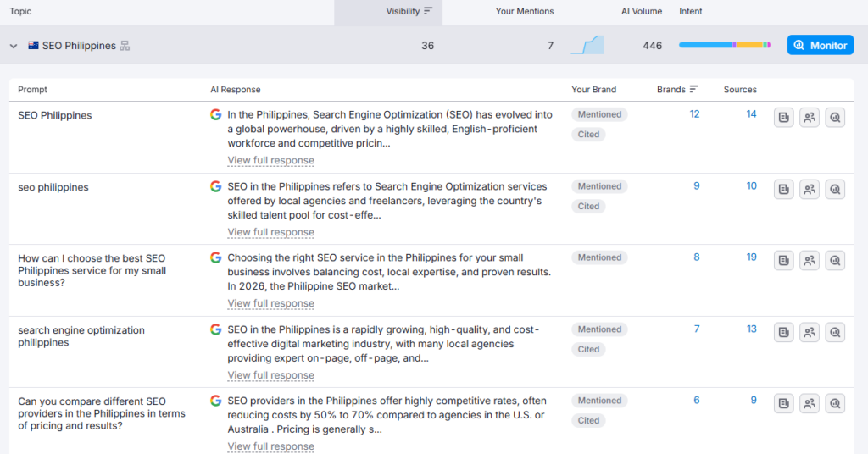Click the Brands column header label
Viewport: 868px width, 454px height.
point(671,89)
